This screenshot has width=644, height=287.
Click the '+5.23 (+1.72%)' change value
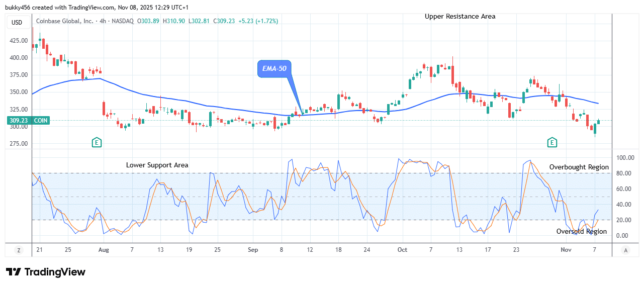click(x=258, y=21)
